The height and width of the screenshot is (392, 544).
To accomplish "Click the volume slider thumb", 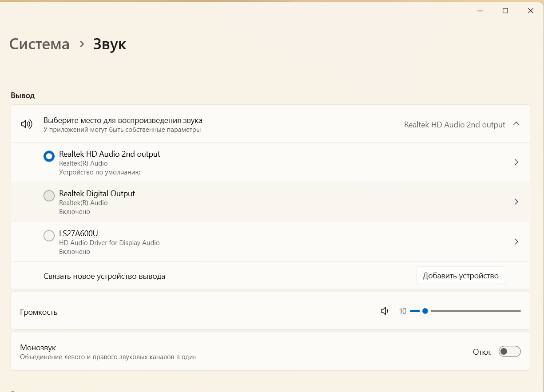I will [x=425, y=311].
